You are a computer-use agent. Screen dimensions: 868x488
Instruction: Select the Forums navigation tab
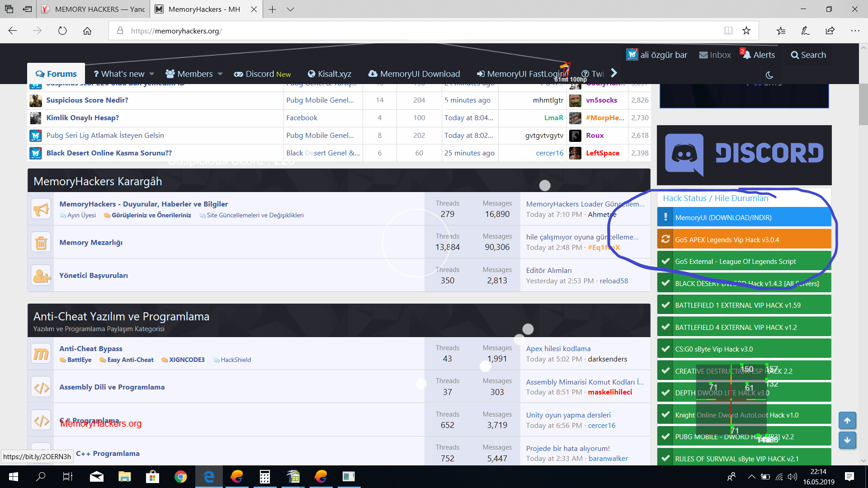pos(56,74)
